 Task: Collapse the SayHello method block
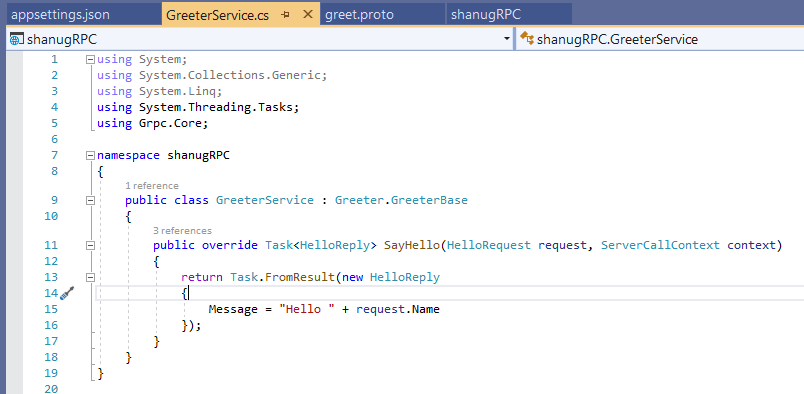[x=90, y=245]
